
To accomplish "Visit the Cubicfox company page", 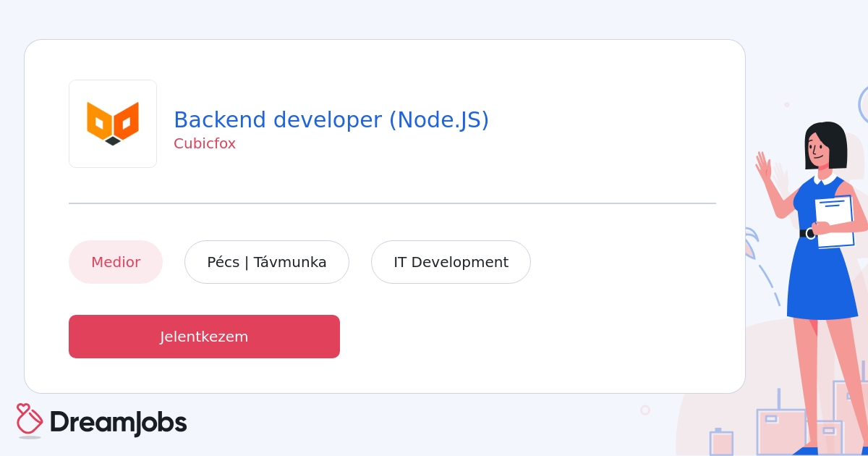I will point(205,143).
